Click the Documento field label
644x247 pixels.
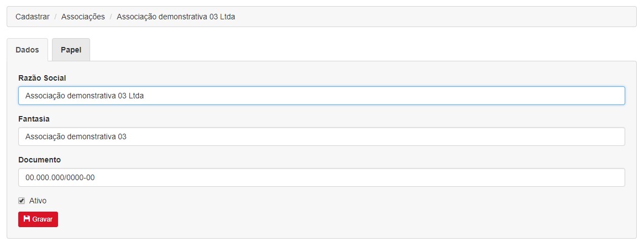[x=39, y=160]
